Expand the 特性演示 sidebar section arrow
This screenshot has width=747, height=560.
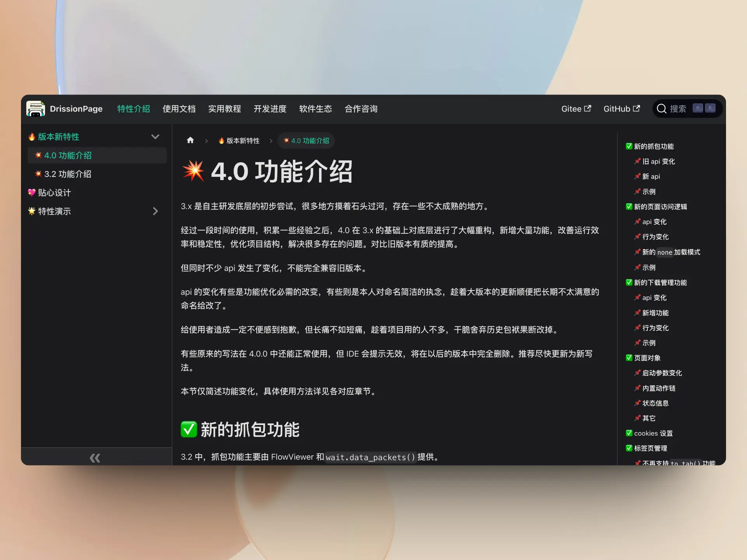pyautogui.click(x=155, y=211)
